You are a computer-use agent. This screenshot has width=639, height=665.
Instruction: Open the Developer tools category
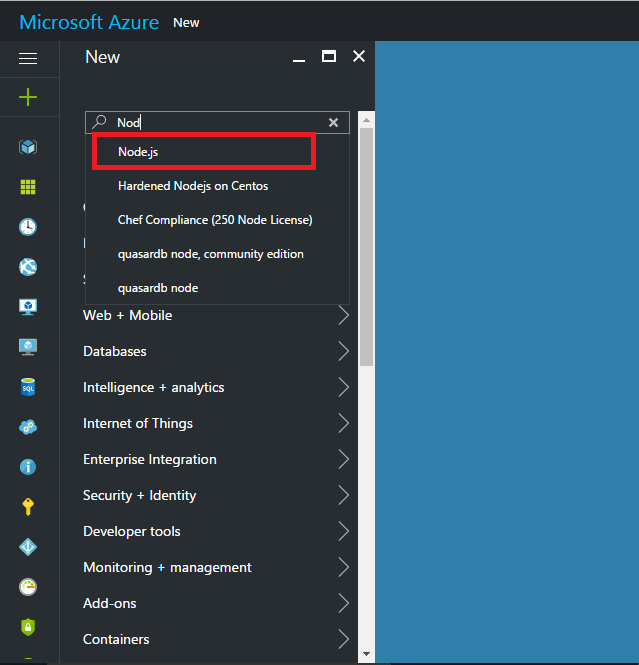[216, 531]
